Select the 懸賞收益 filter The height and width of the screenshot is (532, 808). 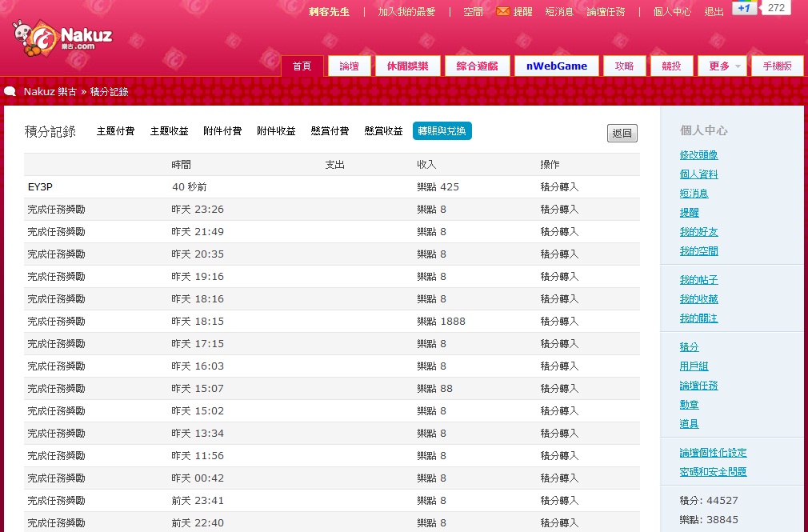[x=383, y=131]
